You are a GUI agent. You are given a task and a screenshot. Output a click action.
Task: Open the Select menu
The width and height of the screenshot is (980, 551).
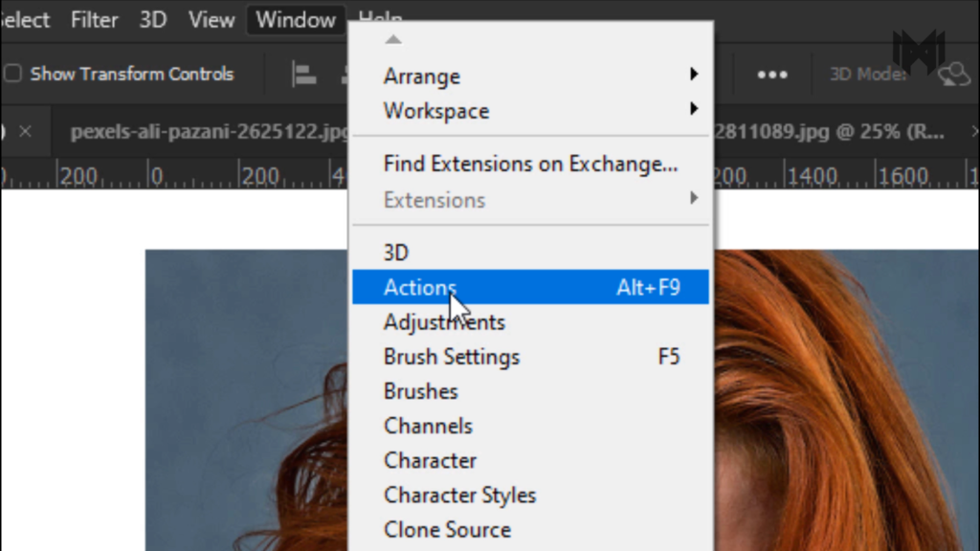(24, 20)
